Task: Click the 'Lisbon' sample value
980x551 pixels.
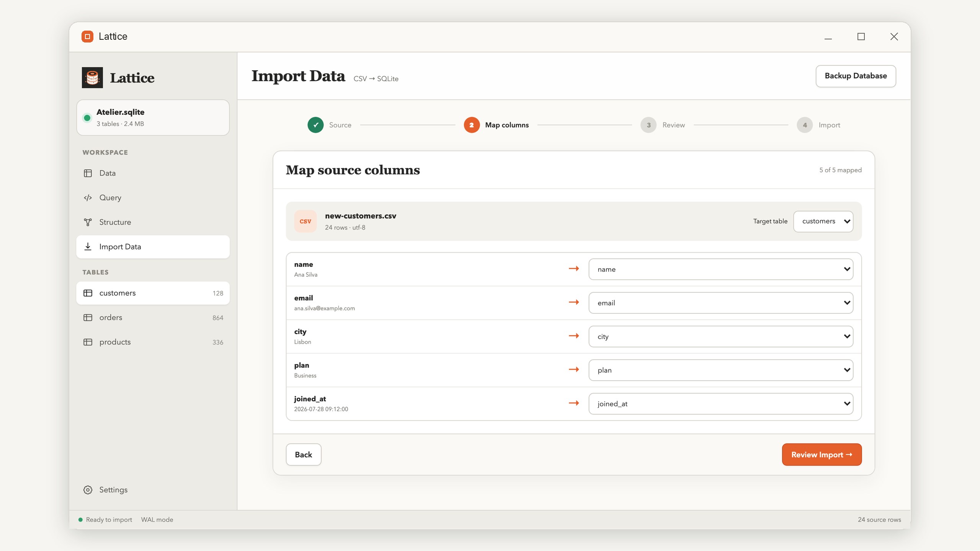Action: (302, 342)
